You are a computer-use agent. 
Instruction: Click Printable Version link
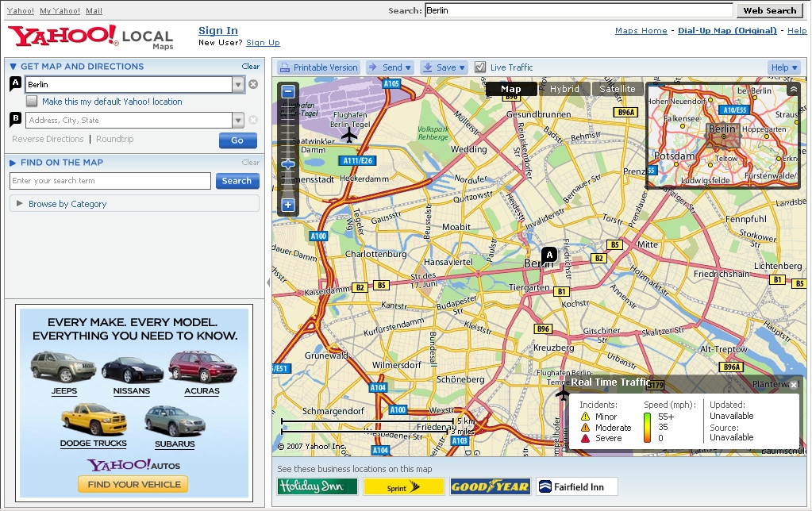[x=325, y=67]
